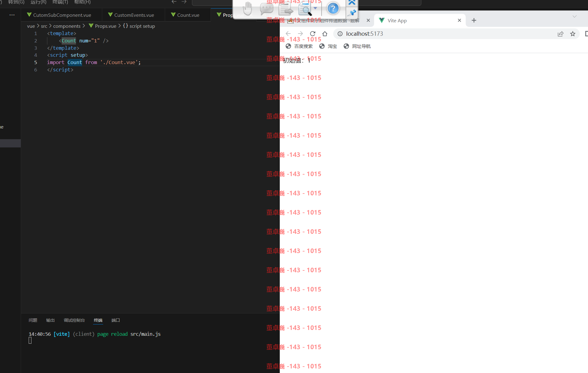Navigate back in VS Code editor history
588x373 pixels.
(x=174, y=2)
